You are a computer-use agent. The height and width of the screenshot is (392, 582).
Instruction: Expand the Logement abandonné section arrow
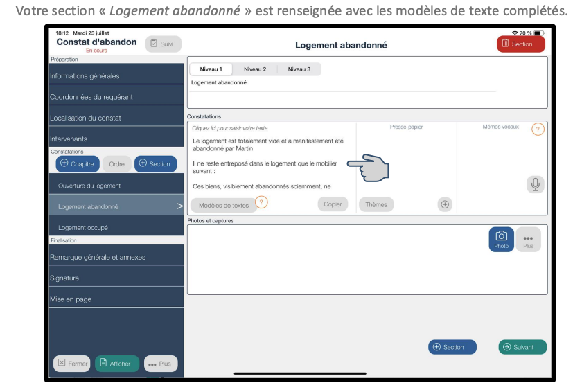pos(179,206)
